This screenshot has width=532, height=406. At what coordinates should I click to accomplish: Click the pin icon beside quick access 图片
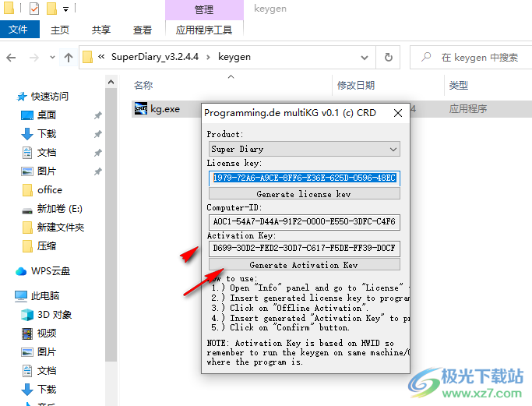[97, 171]
